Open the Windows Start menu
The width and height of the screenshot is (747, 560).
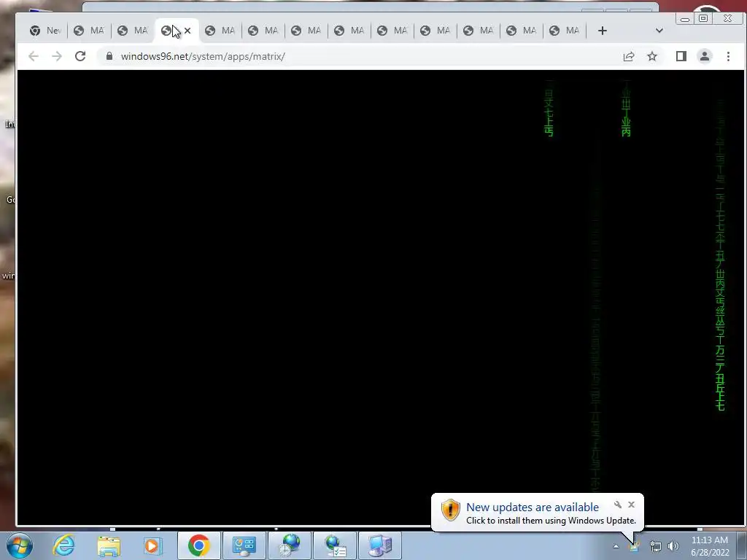click(x=20, y=545)
